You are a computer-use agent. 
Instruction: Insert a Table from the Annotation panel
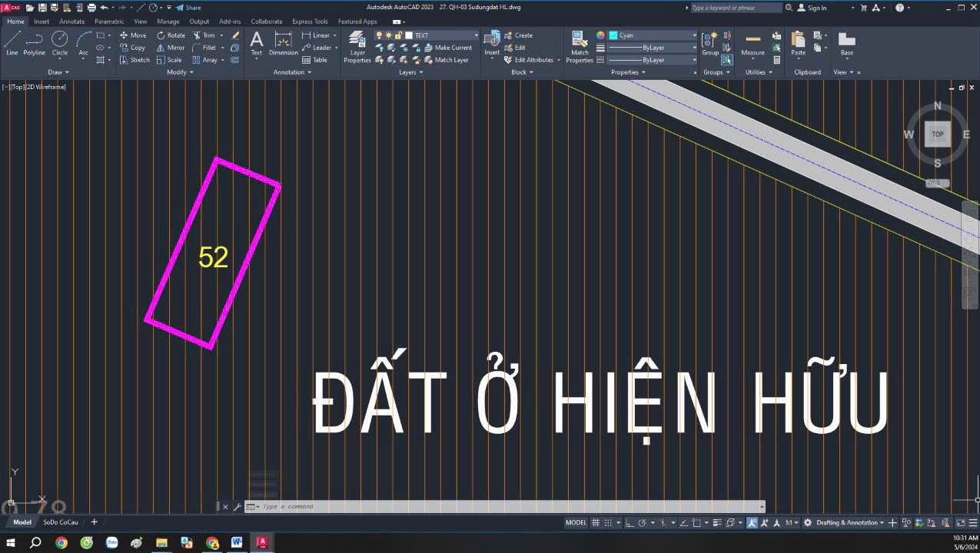[317, 60]
